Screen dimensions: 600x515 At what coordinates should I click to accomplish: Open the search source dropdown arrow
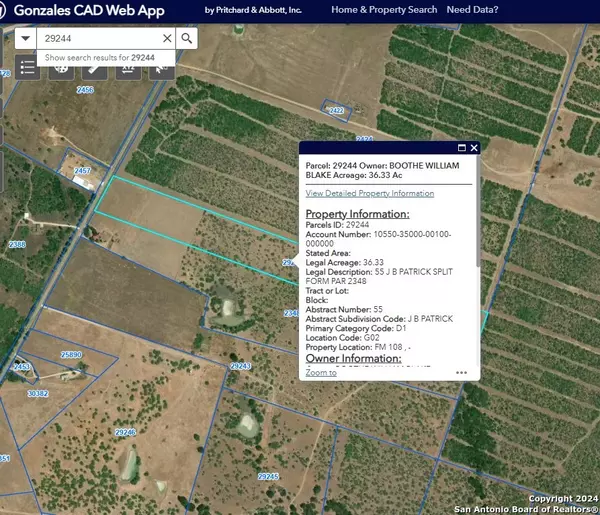[26, 38]
